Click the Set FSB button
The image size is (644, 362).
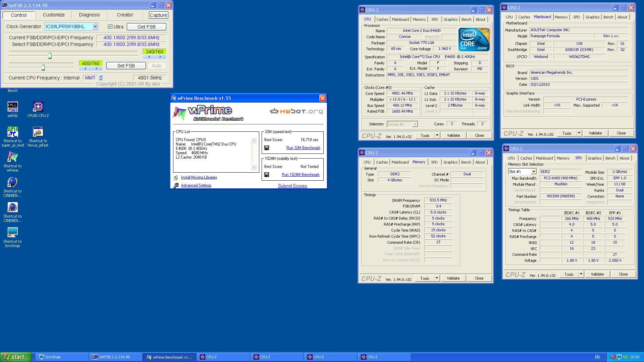click(126, 66)
